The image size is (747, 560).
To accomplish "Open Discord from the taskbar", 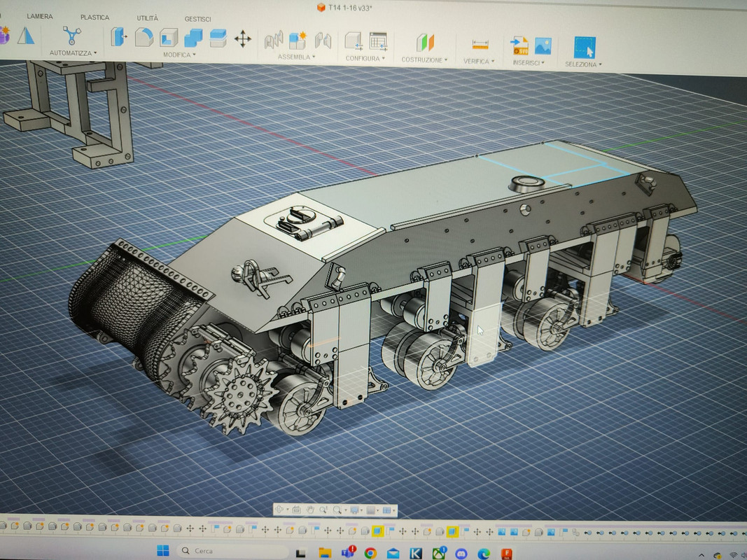I will [461, 553].
